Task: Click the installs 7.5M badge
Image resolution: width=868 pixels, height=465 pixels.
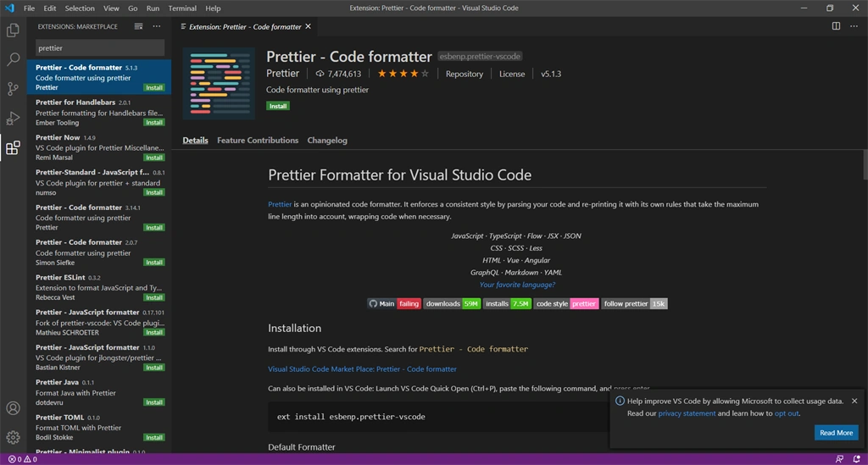Action: click(507, 303)
